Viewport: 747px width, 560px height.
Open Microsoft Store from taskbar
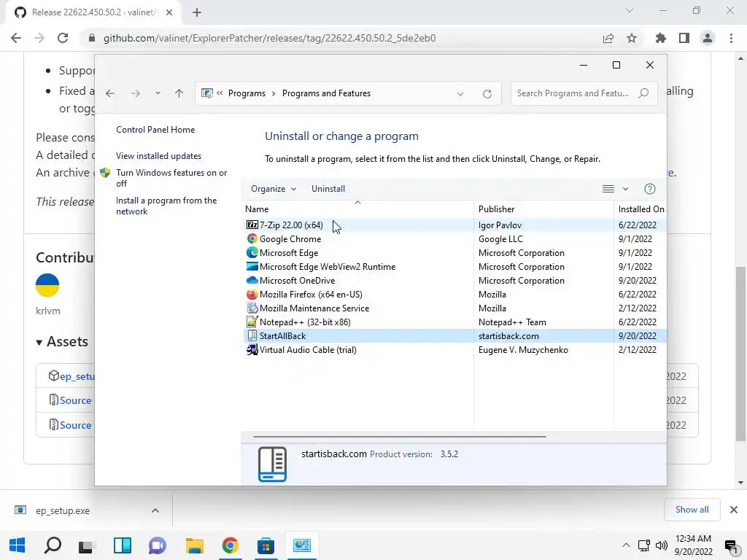[x=266, y=545]
